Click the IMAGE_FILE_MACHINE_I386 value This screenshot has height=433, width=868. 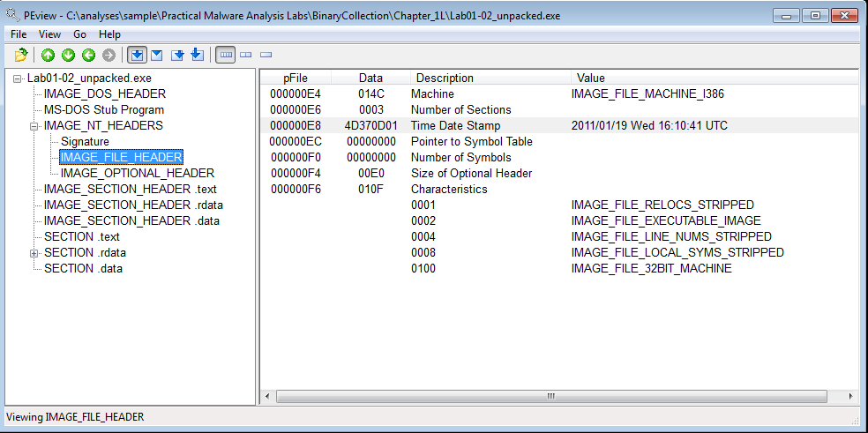tap(647, 94)
